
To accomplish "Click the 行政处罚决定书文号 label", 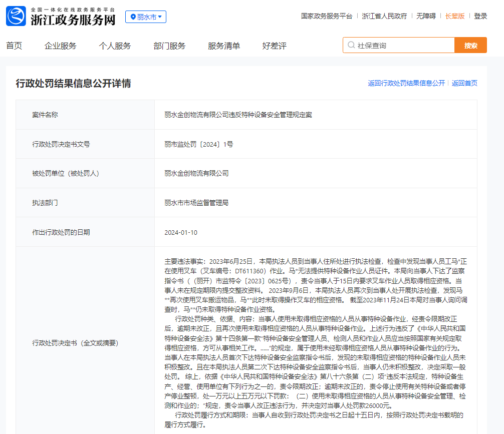I will pos(61,144).
